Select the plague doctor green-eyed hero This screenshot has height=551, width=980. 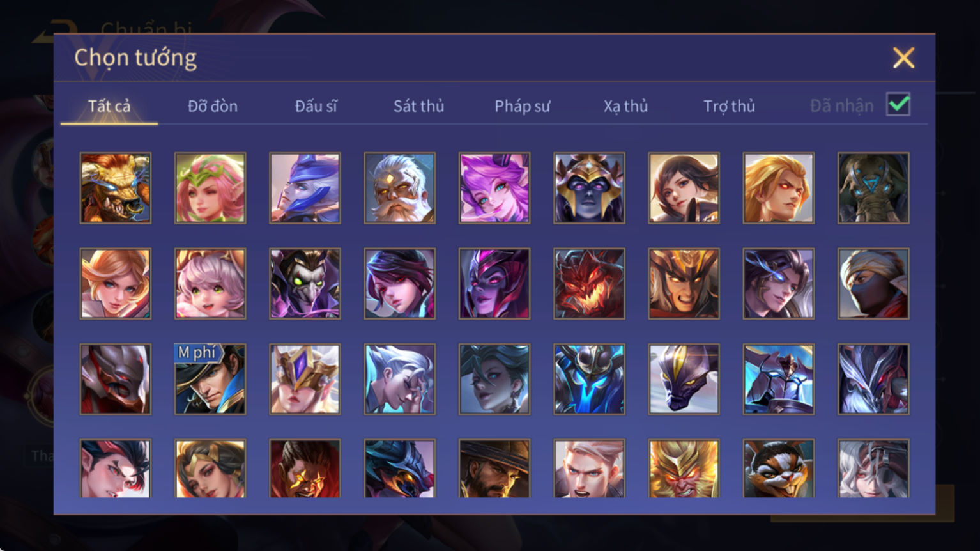click(305, 283)
